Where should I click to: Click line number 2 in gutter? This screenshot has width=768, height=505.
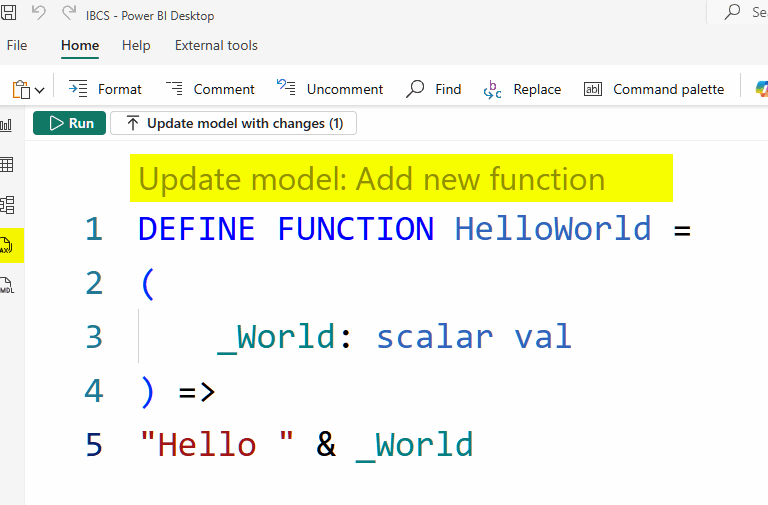coord(94,283)
